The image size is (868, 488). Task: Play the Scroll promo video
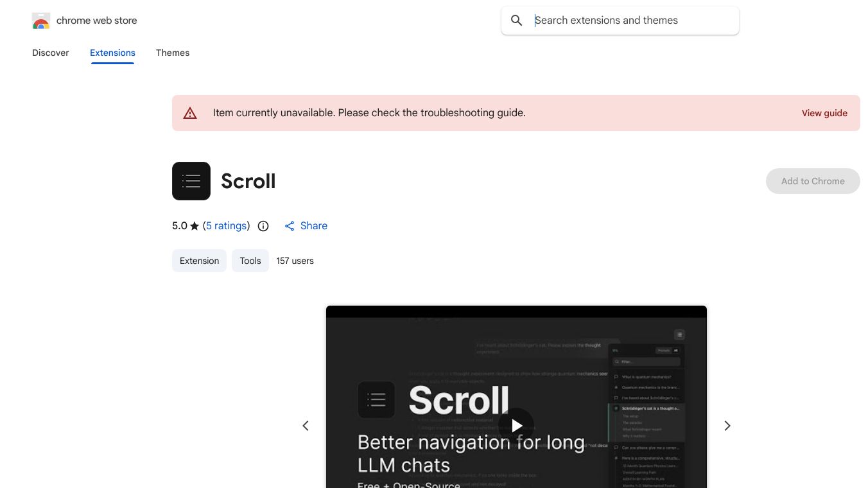point(516,425)
